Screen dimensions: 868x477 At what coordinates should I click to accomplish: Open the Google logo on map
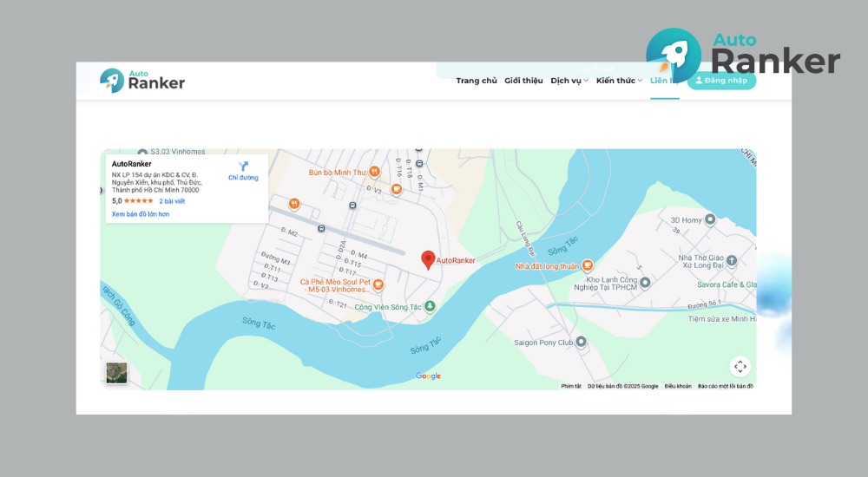point(428,376)
